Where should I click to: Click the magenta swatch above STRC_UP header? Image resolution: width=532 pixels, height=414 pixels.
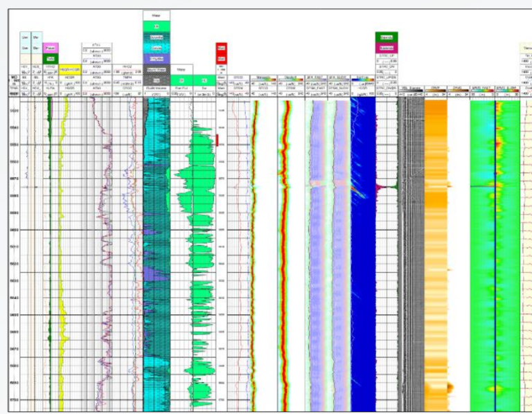[386, 48]
